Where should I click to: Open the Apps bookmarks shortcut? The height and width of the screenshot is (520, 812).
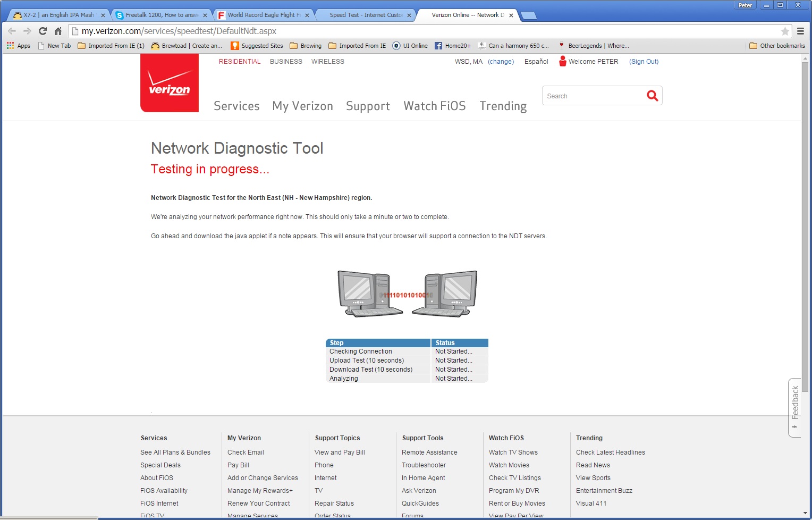19,46
